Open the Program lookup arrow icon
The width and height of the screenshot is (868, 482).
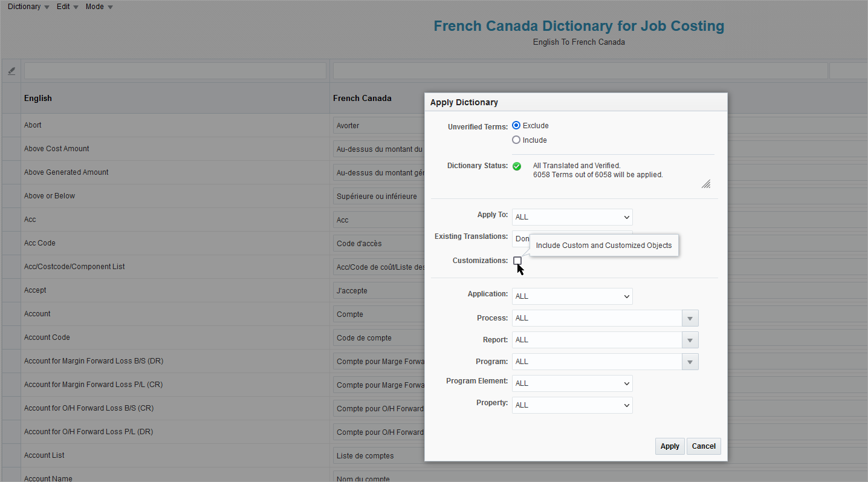(690, 361)
